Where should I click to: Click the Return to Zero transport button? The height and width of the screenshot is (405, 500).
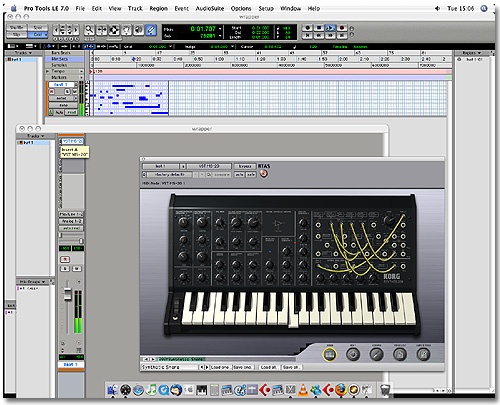(x=307, y=35)
